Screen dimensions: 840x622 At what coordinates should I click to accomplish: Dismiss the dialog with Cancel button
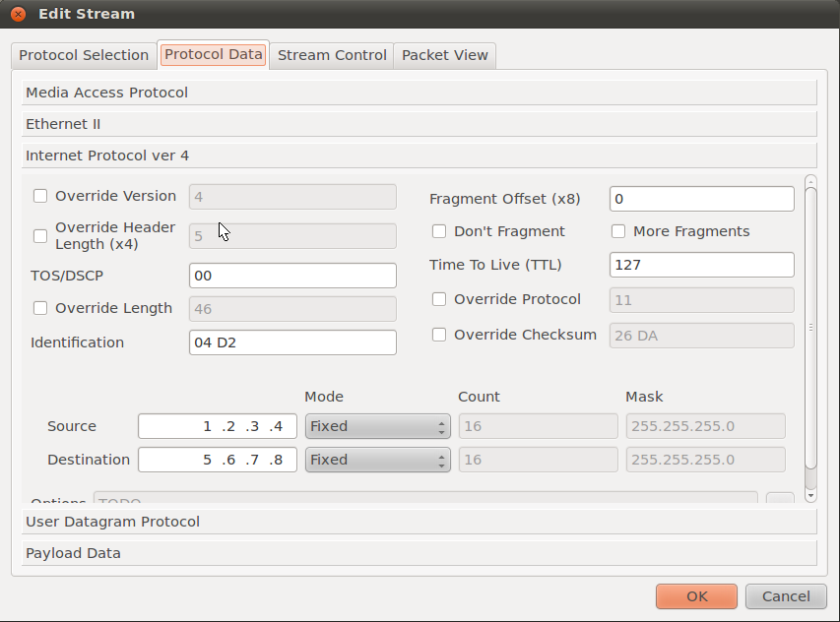pyautogui.click(x=786, y=596)
